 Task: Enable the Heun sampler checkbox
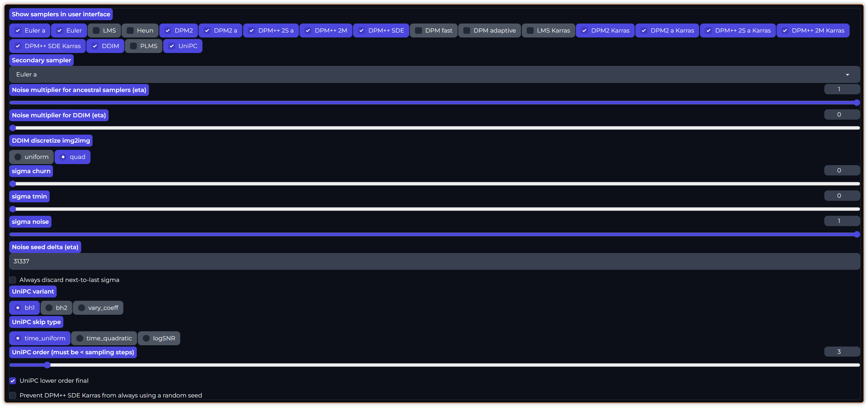pos(130,31)
